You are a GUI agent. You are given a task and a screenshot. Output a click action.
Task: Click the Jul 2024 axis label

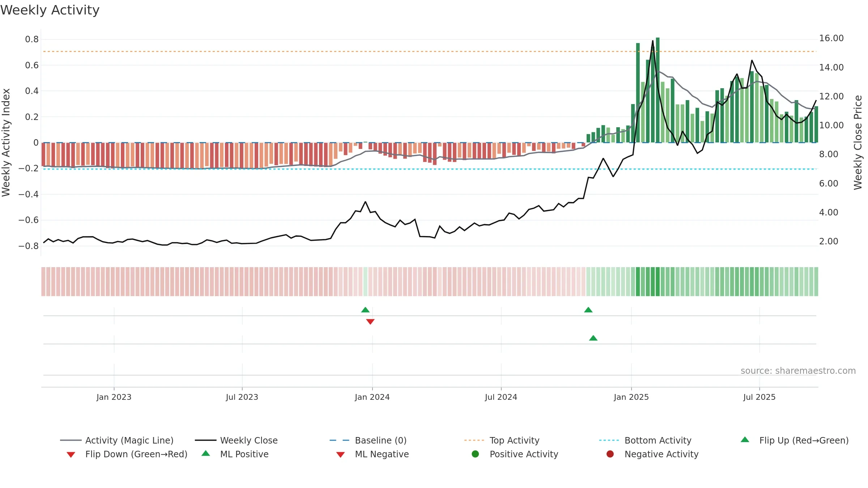[x=501, y=397]
